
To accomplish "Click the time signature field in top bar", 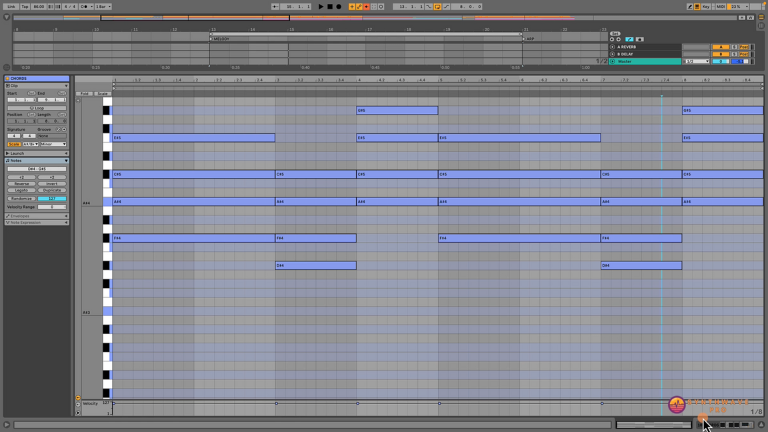I will point(70,7).
